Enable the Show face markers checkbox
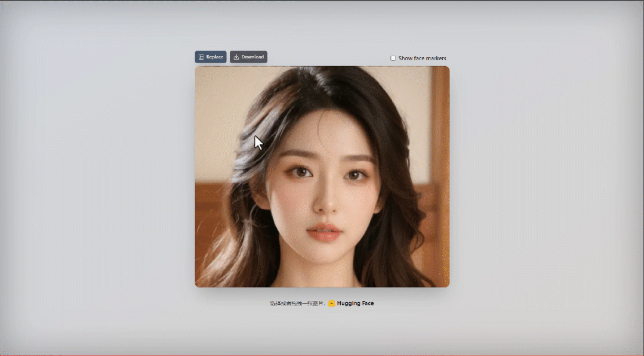 (x=393, y=58)
